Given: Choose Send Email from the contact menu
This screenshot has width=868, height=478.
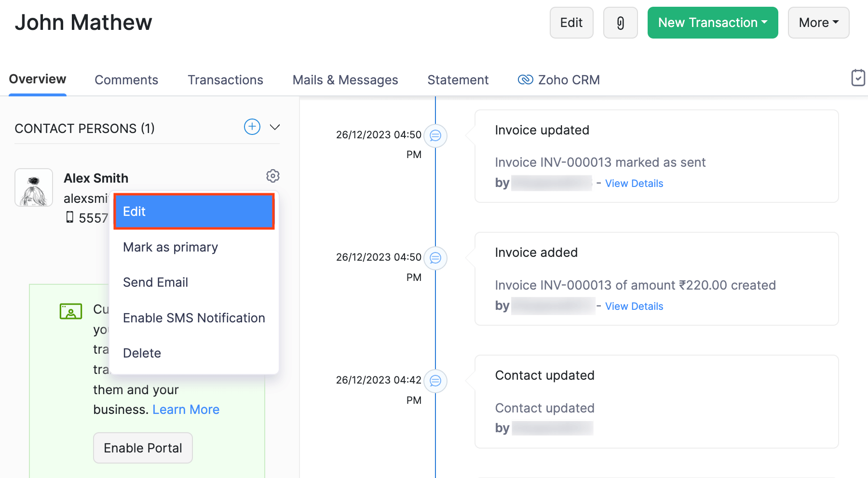Looking at the screenshot, I should (155, 282).
